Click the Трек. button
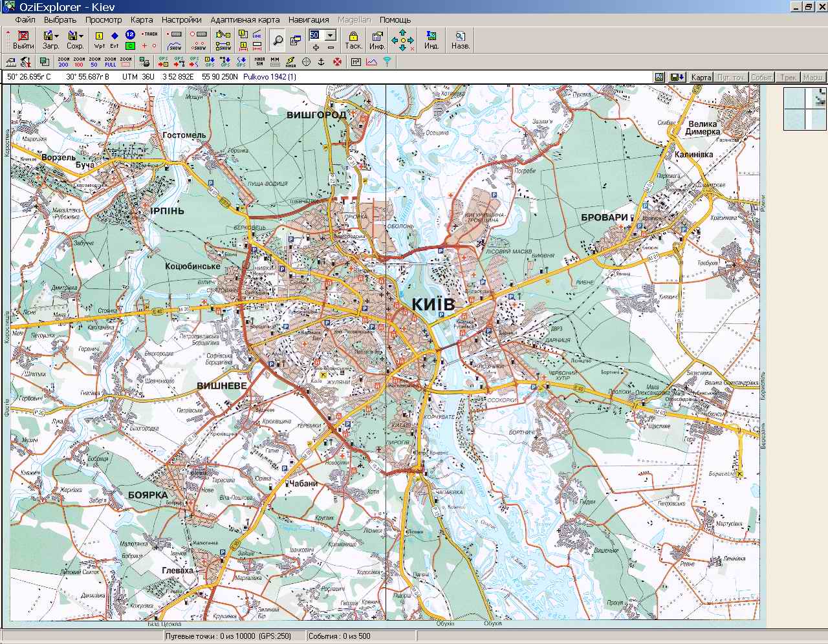 (788, 77)
